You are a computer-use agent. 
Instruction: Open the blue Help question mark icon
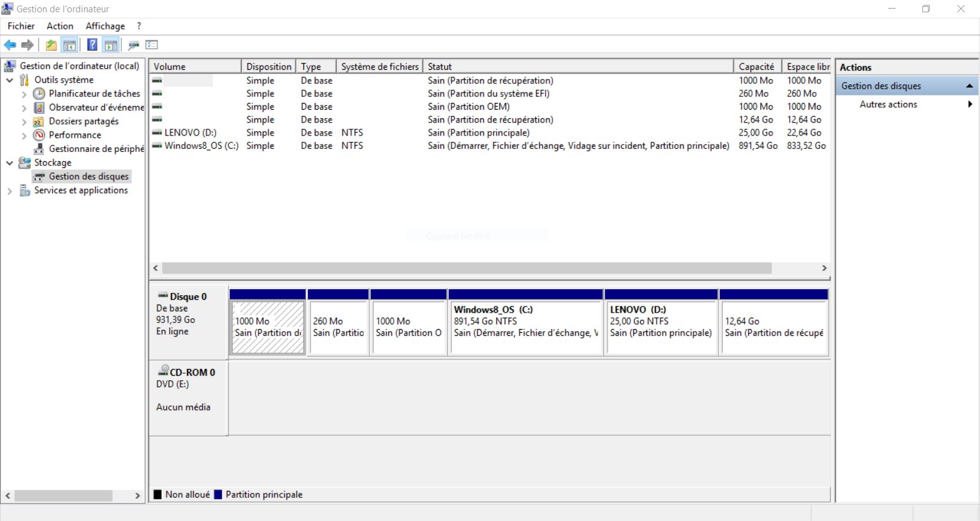92,45
